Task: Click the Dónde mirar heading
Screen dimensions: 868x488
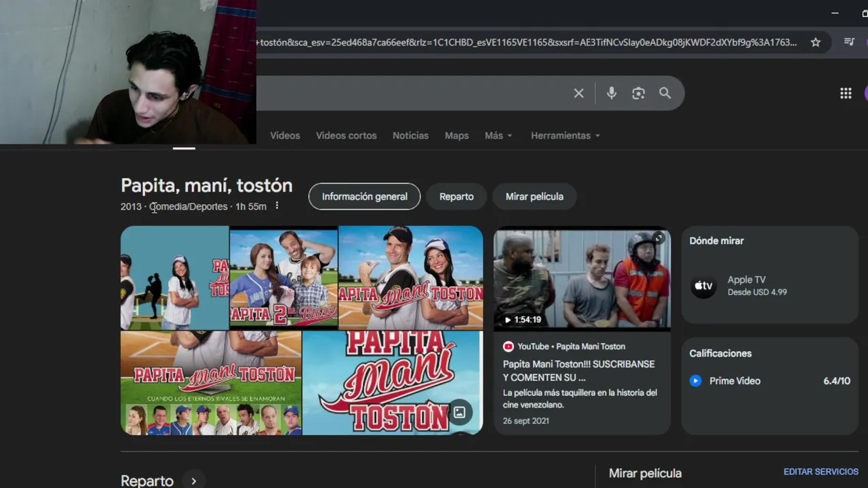Action: click(x=716, y=241)
